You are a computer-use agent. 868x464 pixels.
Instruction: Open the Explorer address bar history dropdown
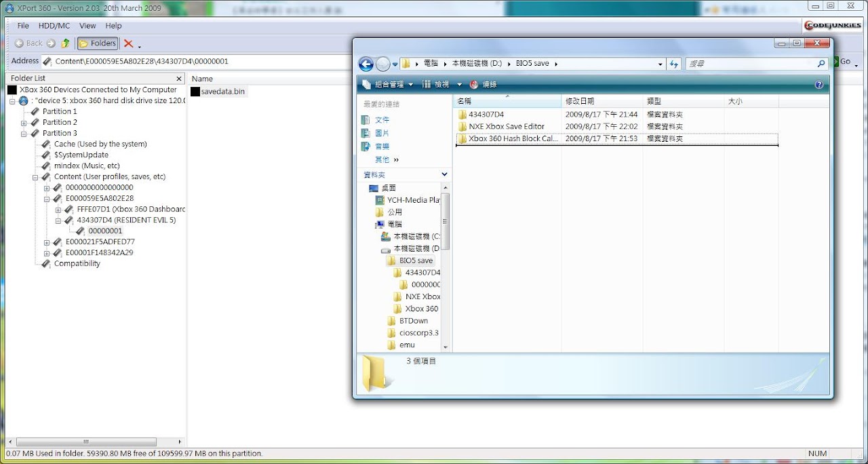coord(660,64)
